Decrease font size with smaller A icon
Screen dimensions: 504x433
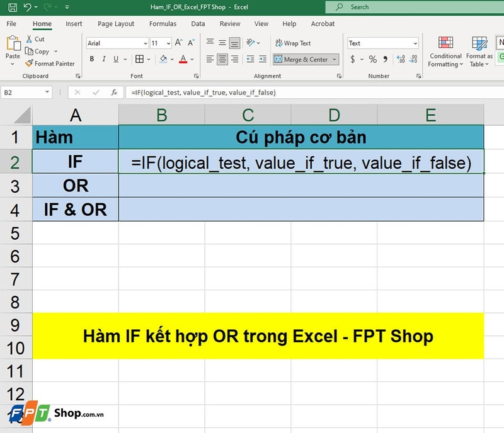click(192, 42)
